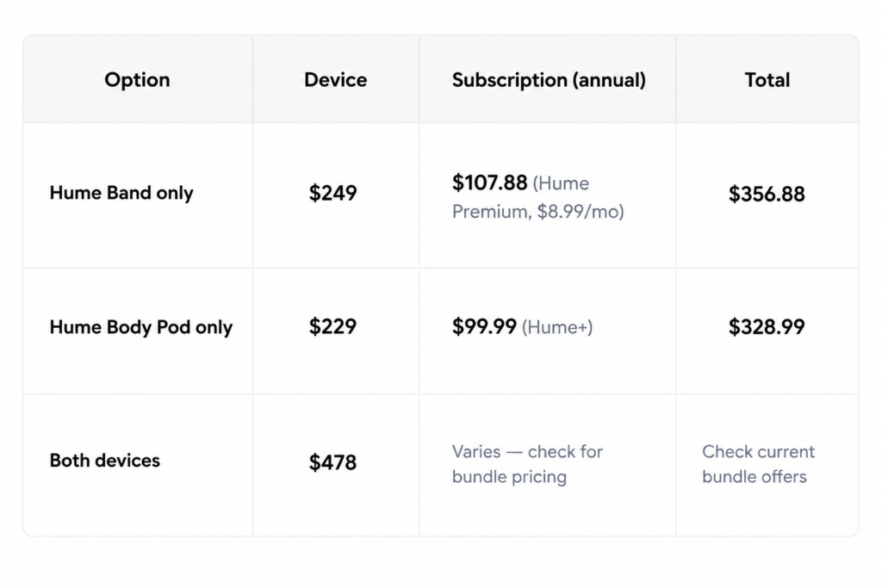
Task: Click the $229 device price
Action: click(333, 326)
